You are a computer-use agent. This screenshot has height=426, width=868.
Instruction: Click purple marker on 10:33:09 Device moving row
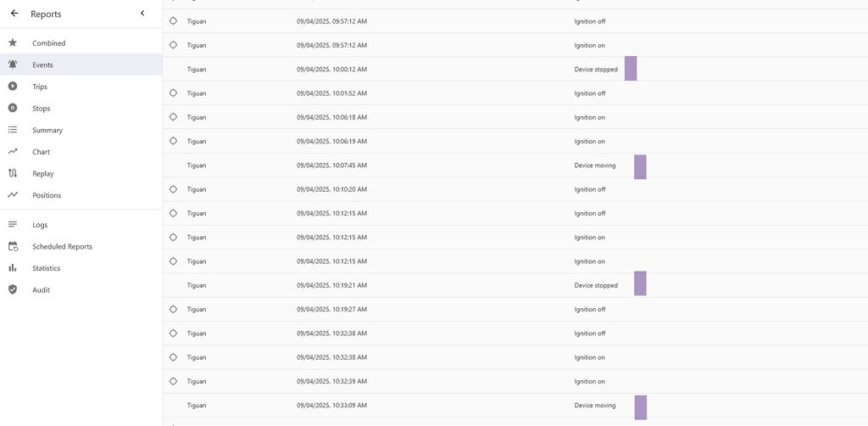coord(640,406)
